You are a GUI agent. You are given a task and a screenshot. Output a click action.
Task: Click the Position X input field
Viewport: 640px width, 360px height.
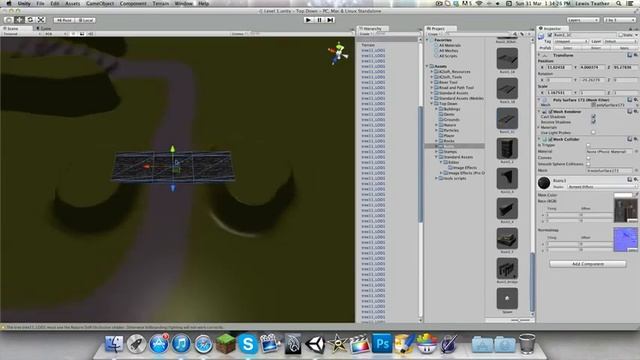[x=559, y=67]
